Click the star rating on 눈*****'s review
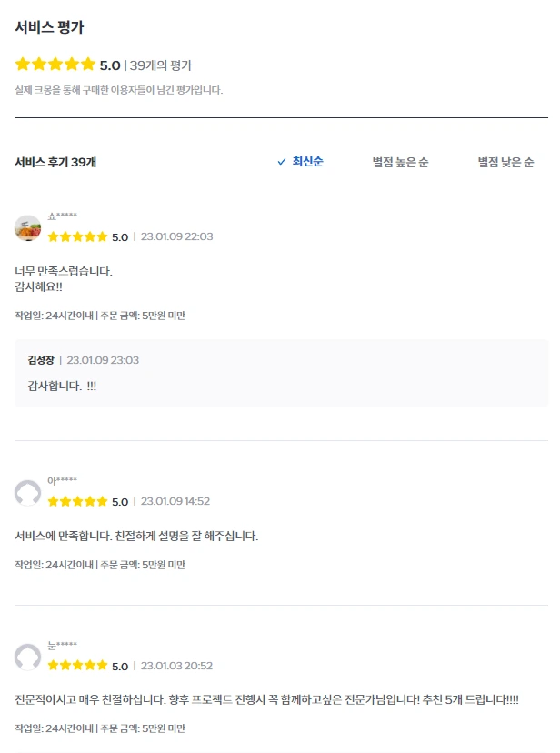The height and width of the screenshot is (753, 560). (77, 666)
